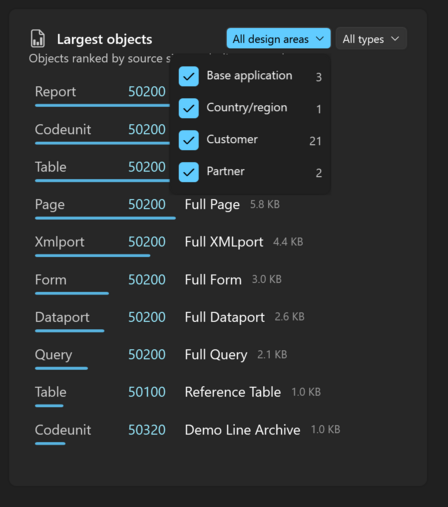The image size is (448, 507).
Task: Click the Full Page object name
Action: pos(212,205)
